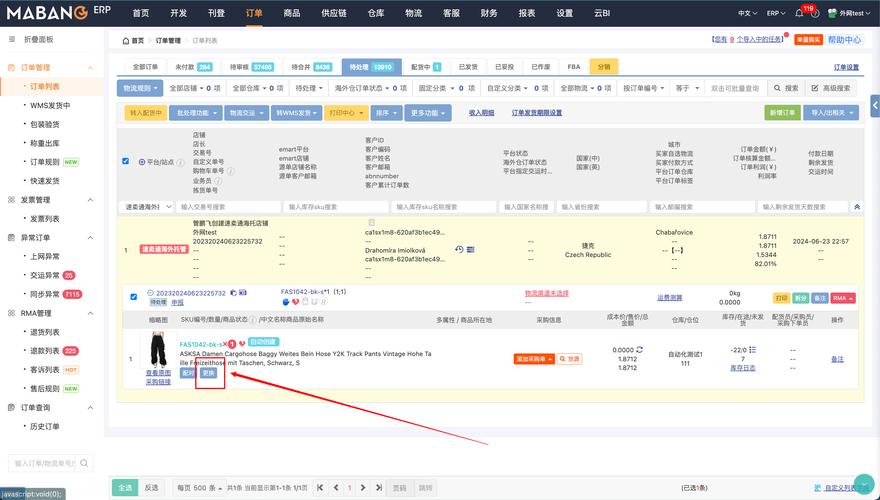Switch to the 待审核 tab
Viewport: 880px width, 500px height.
click(x=251, y=67)
